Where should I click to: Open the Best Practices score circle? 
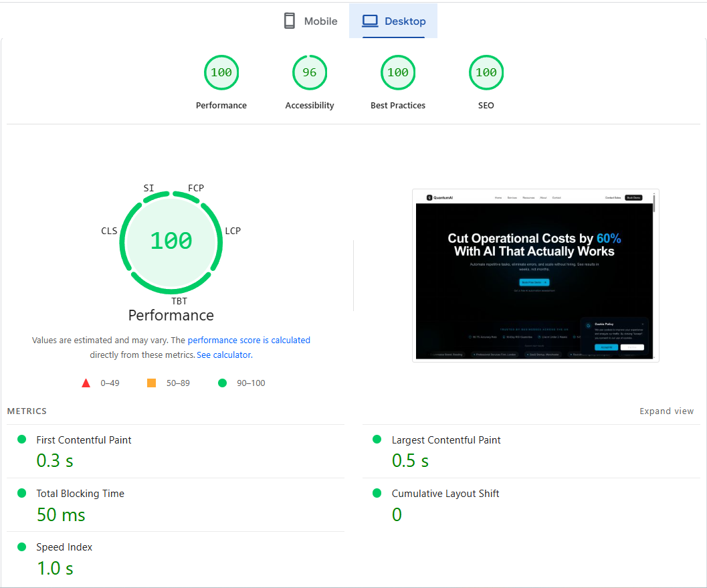pos(398,72)
